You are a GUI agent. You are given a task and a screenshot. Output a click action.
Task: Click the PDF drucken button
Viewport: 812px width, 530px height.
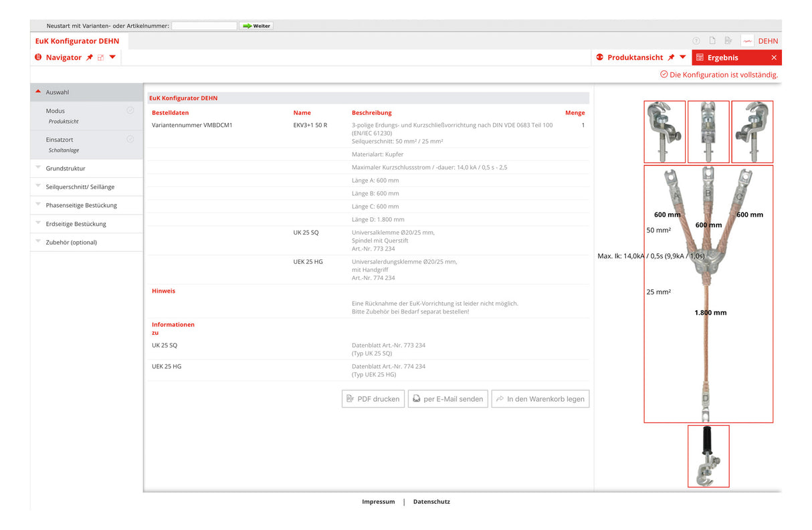(x=373, y=399)
